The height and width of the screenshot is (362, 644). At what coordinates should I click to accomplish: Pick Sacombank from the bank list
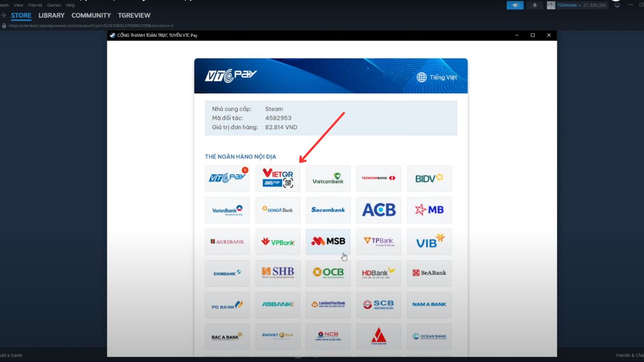tap(328, 210)
